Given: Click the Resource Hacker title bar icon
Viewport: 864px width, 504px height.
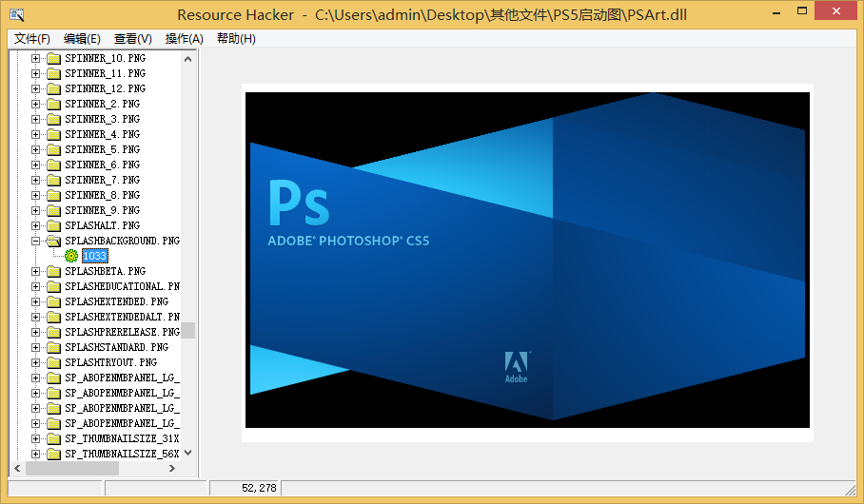Looking at the screenshot, I should click(x=16, y=14).
